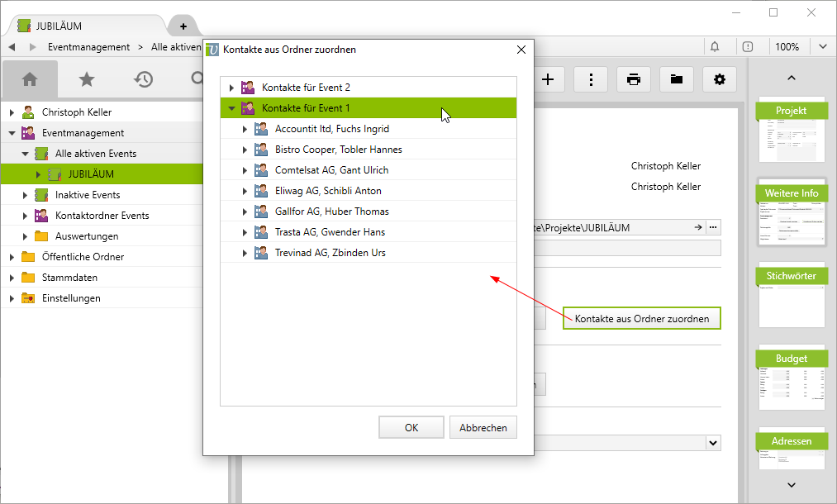The height and width of the screenshot is (504, 837).
Task: Select the JUBILÄUM window tab
Action: [83, 26]
